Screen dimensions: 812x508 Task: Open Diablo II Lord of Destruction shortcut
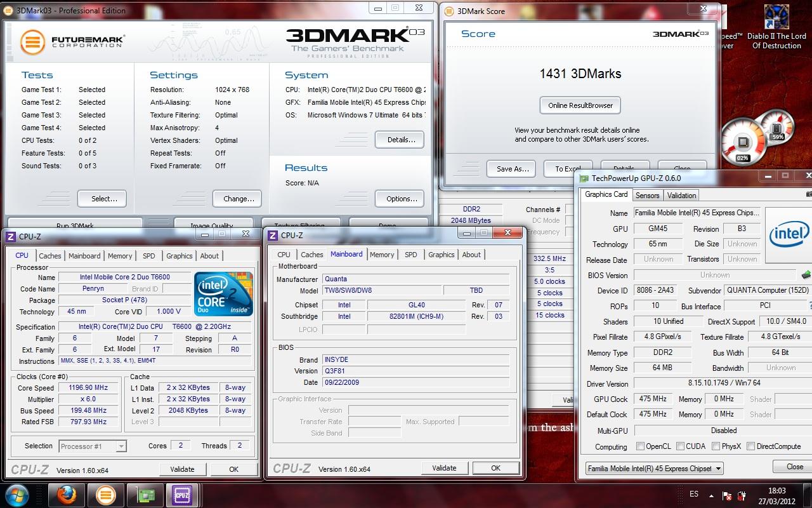point(776,27)
